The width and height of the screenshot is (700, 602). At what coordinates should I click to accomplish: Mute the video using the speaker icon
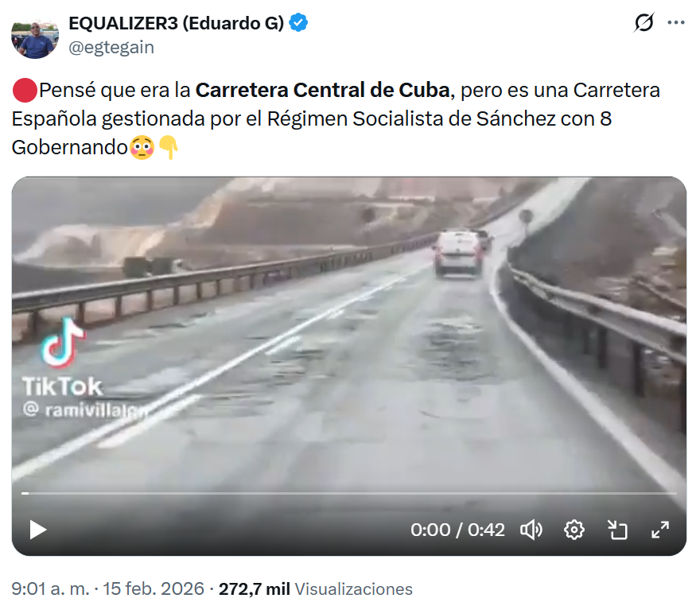[x=531, y=530]
